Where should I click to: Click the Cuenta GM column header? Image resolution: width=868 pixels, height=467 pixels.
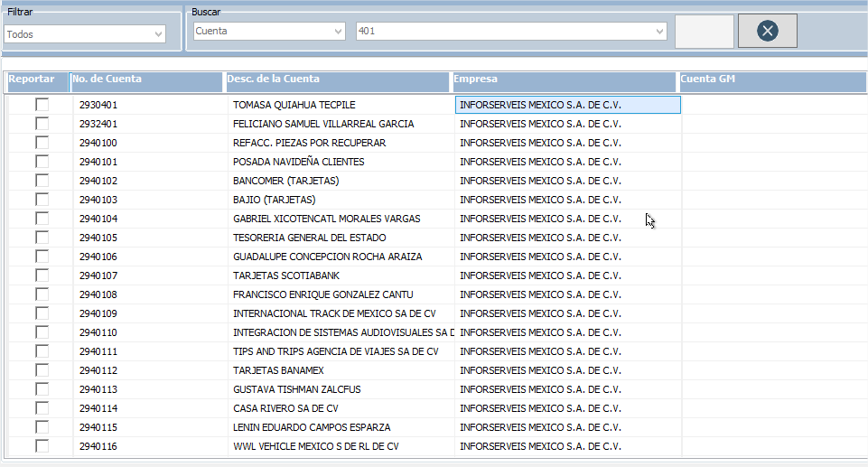pos(773,82)
